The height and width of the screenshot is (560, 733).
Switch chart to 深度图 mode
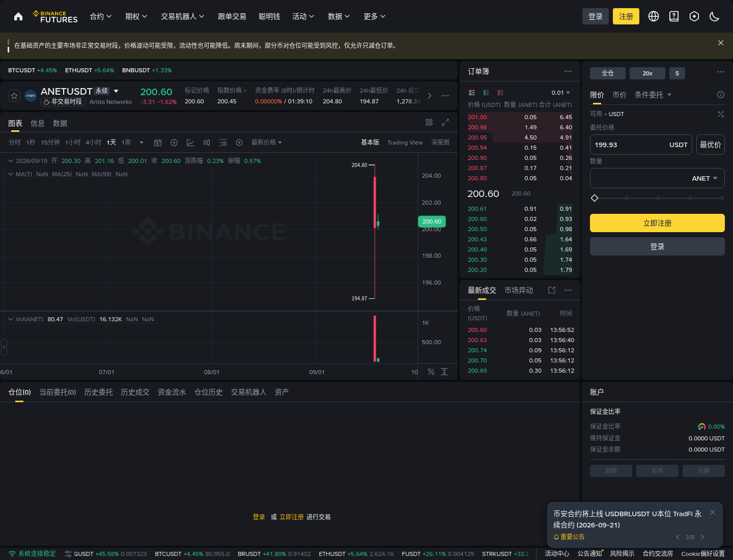click(x=440, y=143)
